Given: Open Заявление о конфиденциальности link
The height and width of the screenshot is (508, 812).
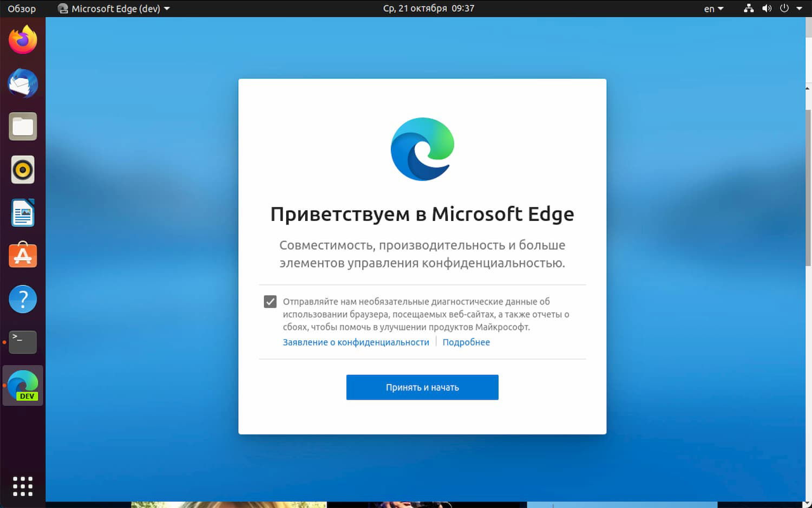Looking at the screenshot, I should click(x=356, y=342).
